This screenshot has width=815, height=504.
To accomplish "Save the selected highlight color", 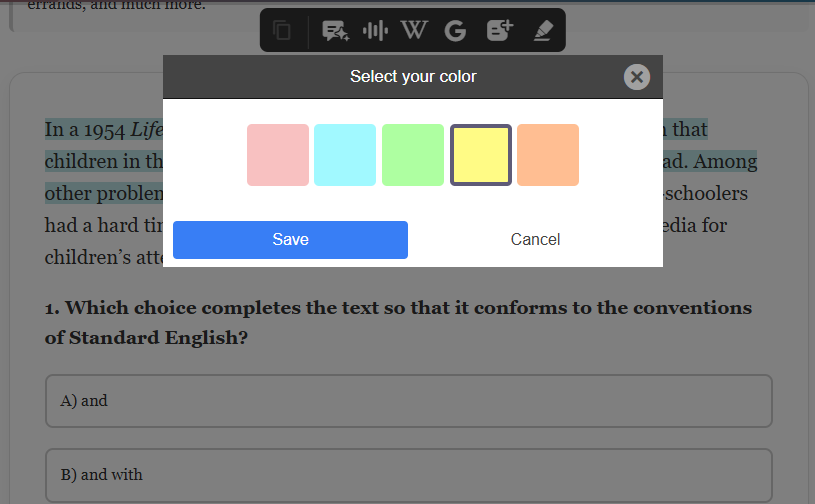I will pos(290,240).
